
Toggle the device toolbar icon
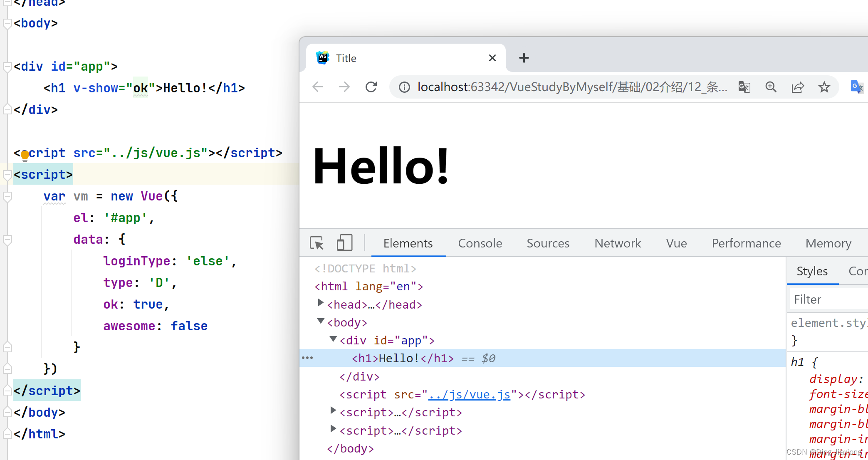pyautogui.click(x=344, y=243)
